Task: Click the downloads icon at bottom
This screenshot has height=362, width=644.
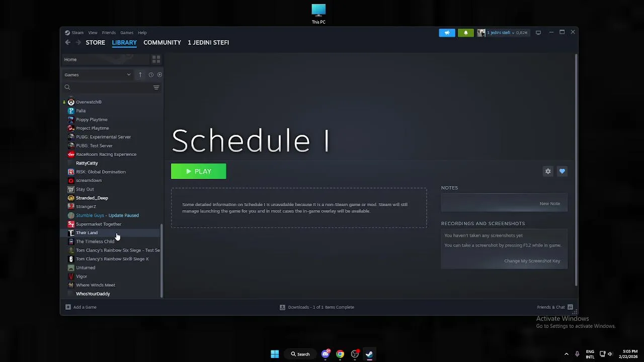Action: coord(282,307)
